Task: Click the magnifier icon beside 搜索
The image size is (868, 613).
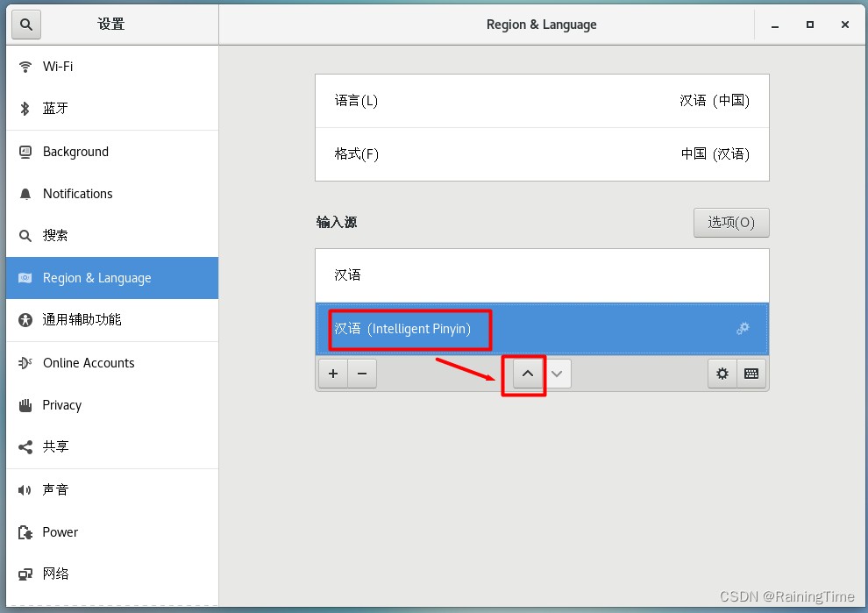Action: [25, 236]
